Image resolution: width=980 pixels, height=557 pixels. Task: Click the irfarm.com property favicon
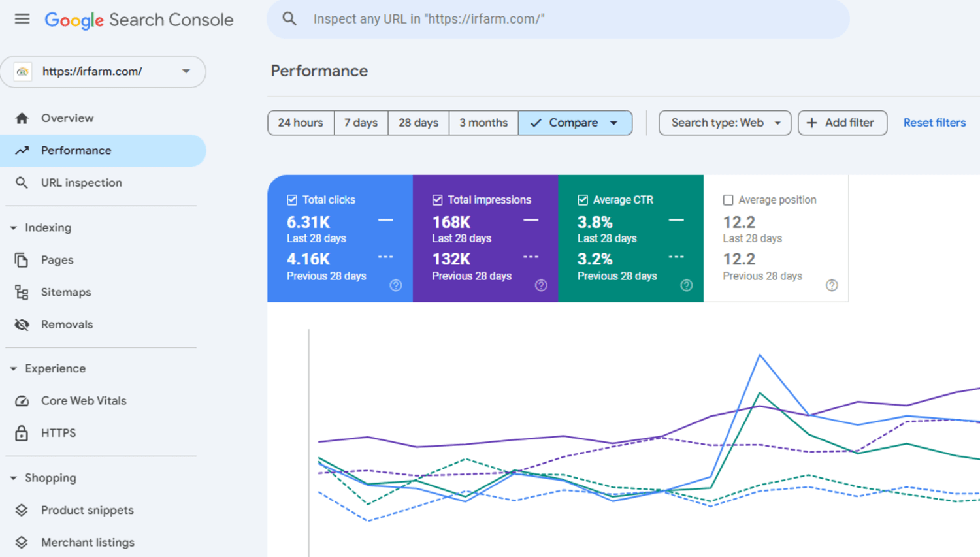tap(23, 71)
